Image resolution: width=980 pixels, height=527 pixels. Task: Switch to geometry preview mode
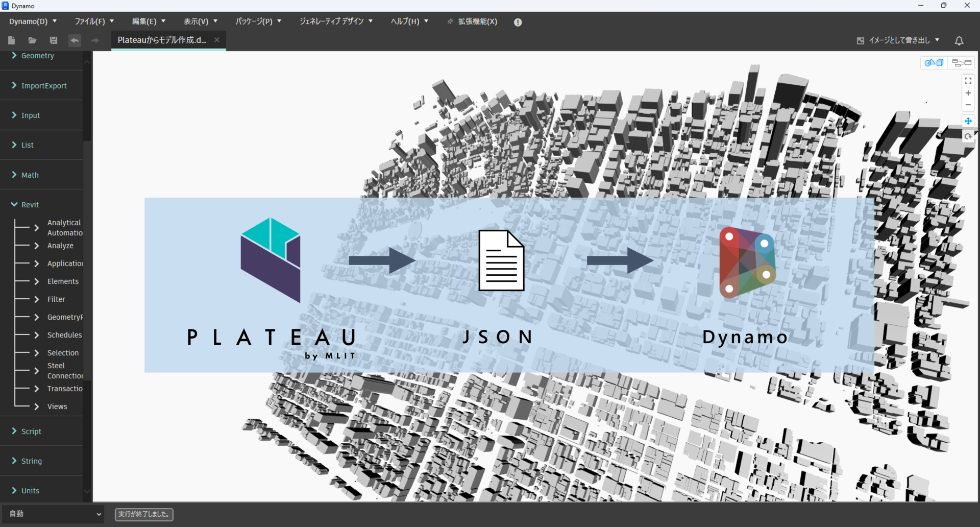[934, 62]
